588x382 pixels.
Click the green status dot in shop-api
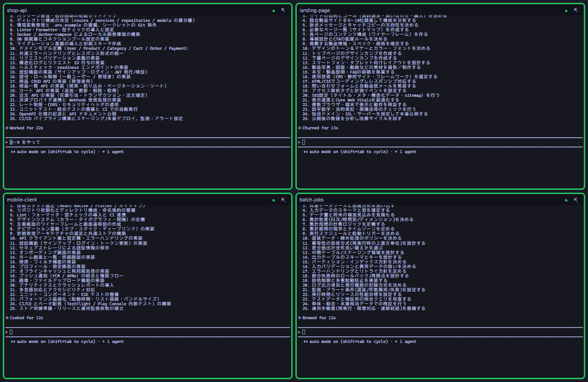[x=274, y=10]
